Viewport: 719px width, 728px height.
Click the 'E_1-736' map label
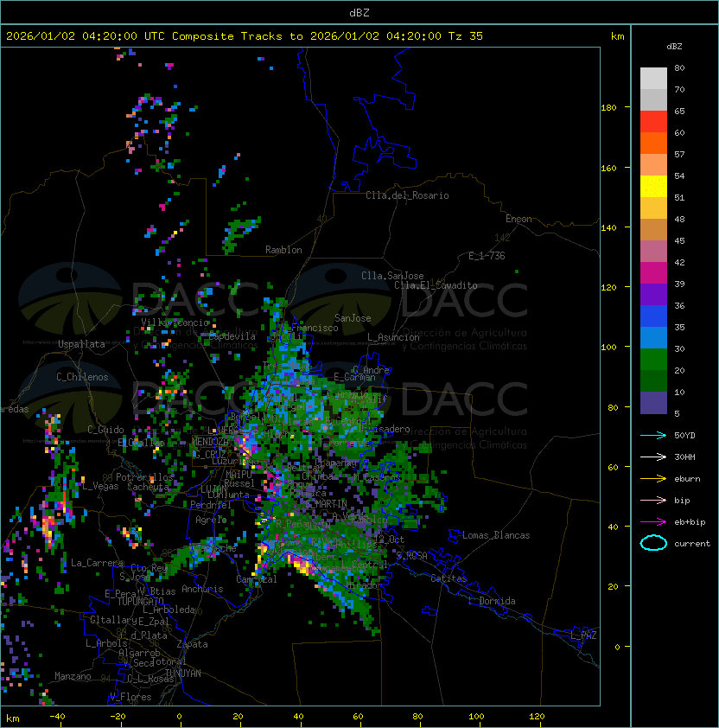click(487, 256)
